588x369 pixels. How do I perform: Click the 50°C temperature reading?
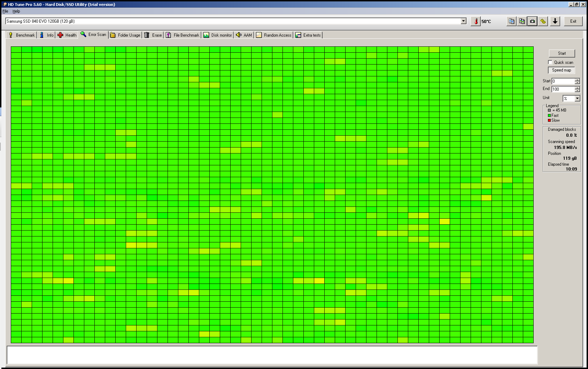[x=486, y=22]
